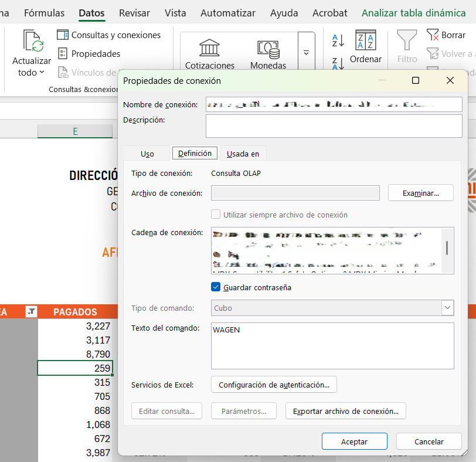476x462 pixels.
Task: Sort ascending with the A-Z icon
Action: [338, 40]
